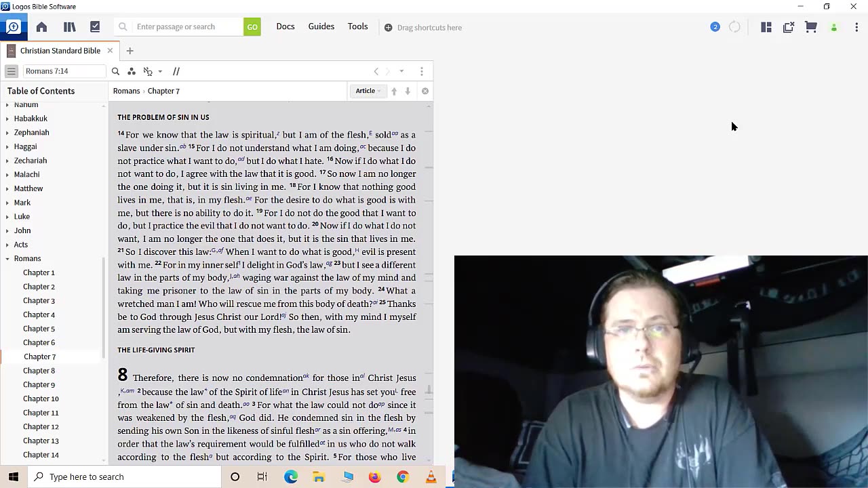Open File Explorer from taskbar

tap(319, 476)
